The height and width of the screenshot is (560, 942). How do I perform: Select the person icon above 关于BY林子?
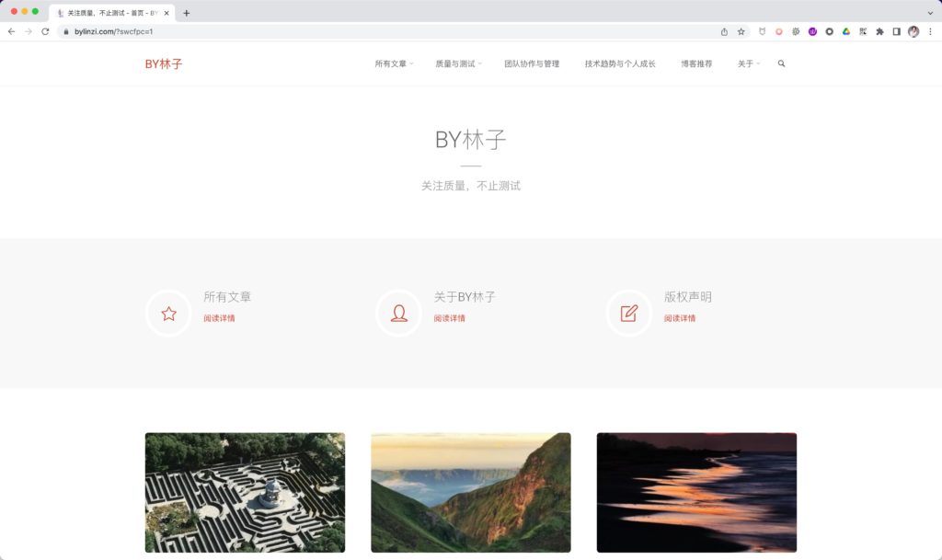397,313
